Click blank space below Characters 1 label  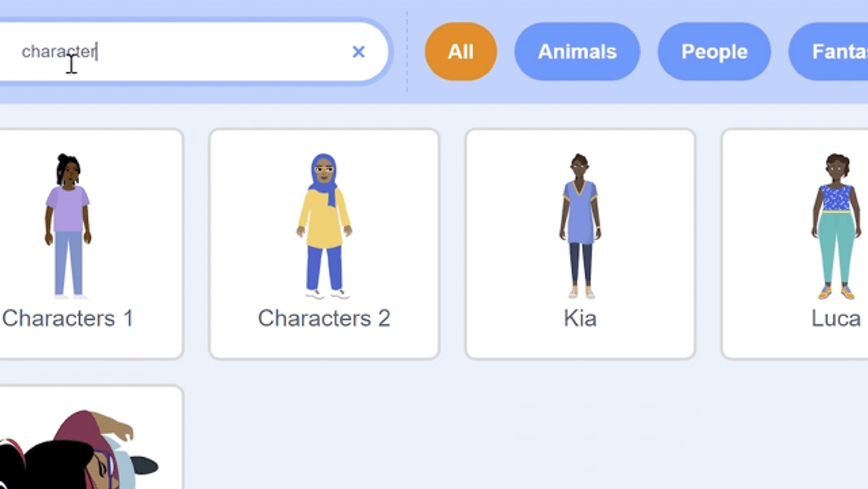pos(68,344)
